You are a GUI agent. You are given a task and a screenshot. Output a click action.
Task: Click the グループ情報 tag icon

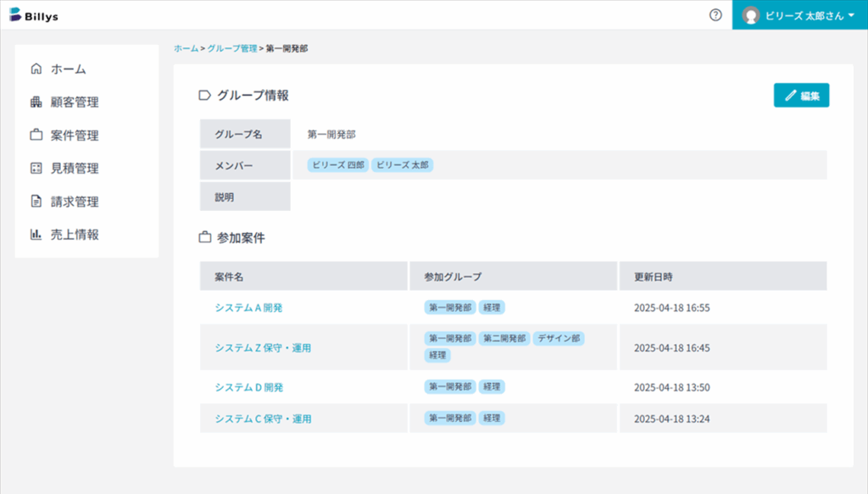[x=205, y=95]
